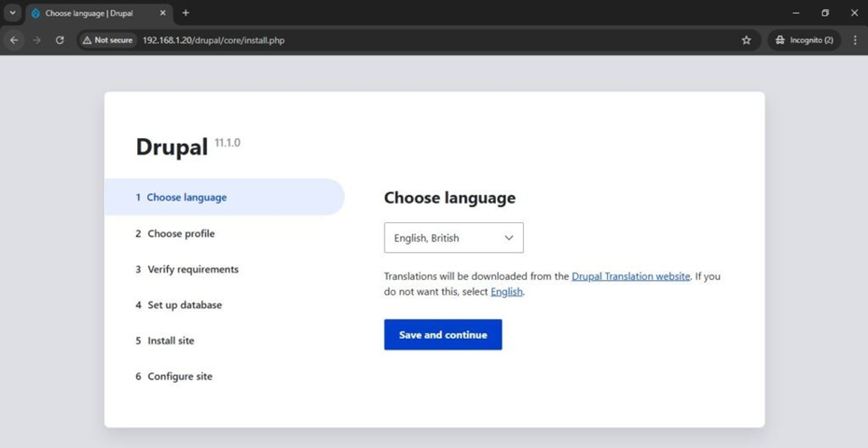This screenshot has height=448, width=868.
Task: Open the tab search dropdown arrow
Action: coord(12,13)
